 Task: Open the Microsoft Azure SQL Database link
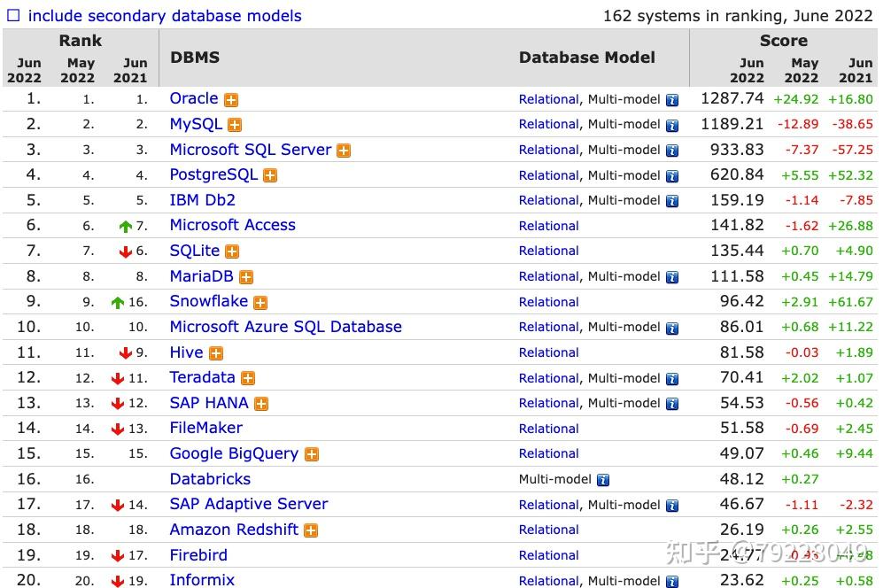(286, 327)
